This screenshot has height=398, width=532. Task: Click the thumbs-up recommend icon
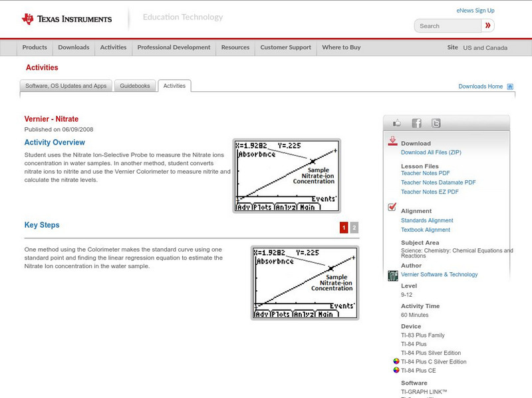pos(396,122)
